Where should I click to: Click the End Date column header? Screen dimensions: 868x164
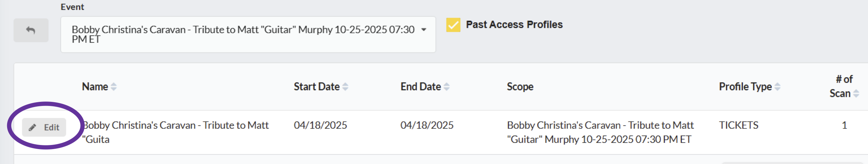click(421, 87)
